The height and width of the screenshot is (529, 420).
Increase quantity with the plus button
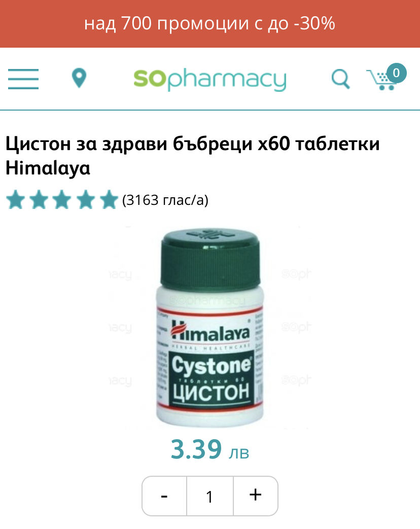[255, 496]
